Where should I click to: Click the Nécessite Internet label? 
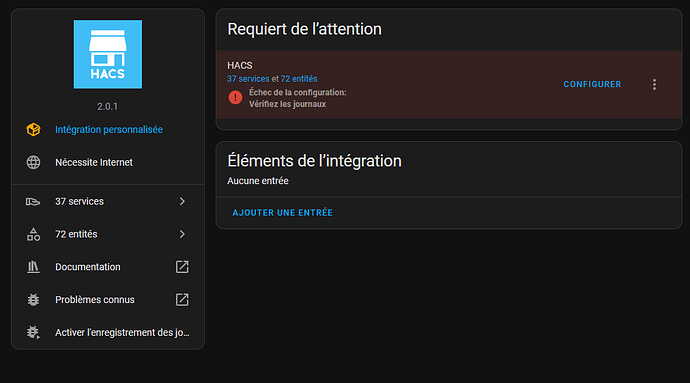pos(94,162)
